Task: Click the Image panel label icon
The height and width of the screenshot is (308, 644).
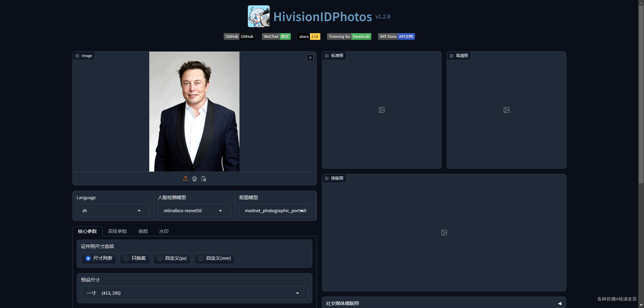Action: click(x=77, y=56)
